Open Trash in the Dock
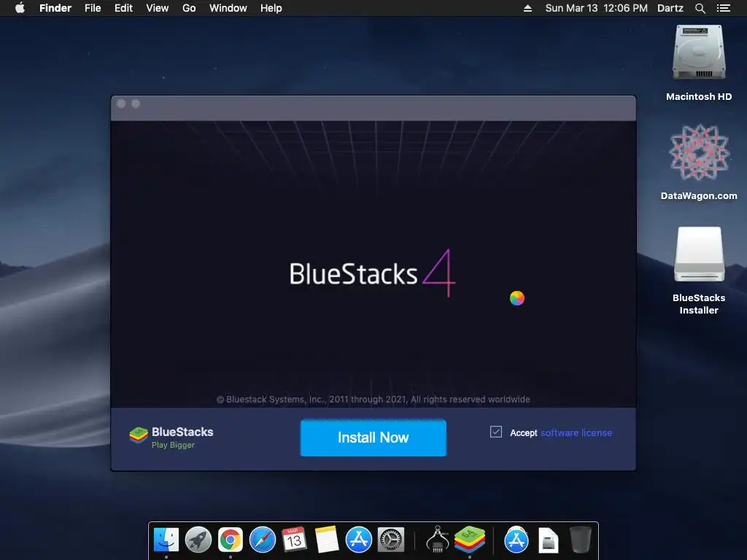 point(580,540)
